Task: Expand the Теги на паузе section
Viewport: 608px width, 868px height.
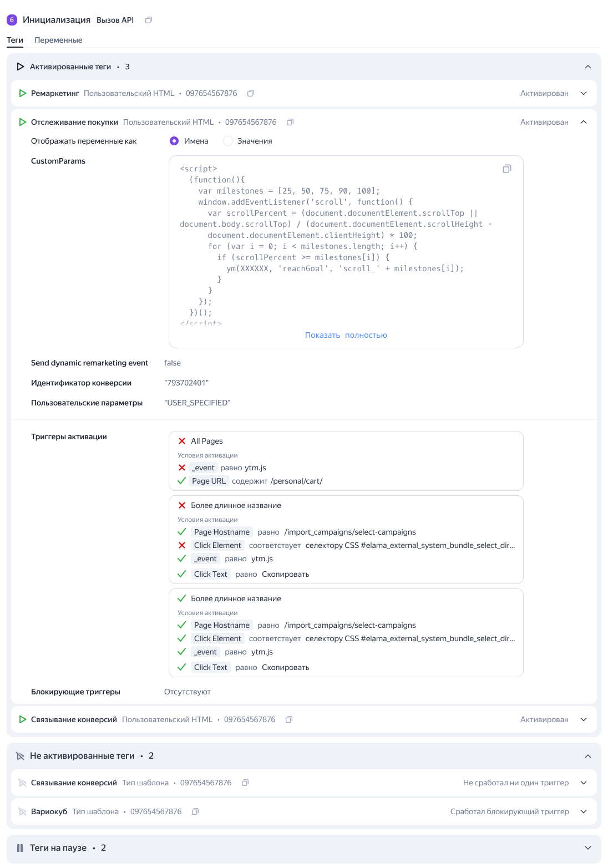Action: click(588, 847)
